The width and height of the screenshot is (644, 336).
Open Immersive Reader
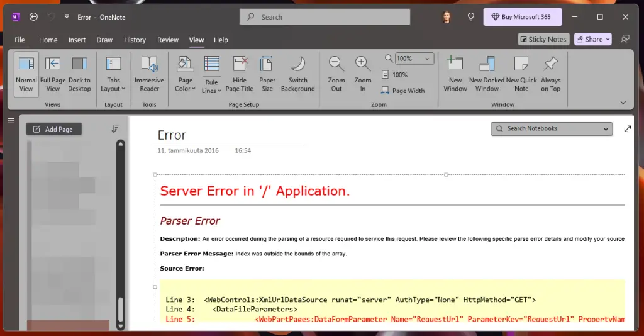pos(149,74)
